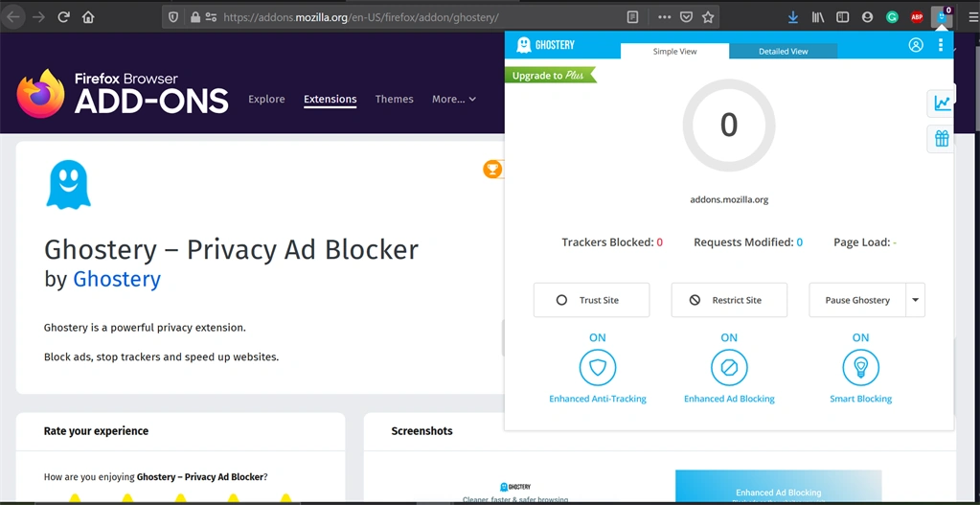980x505 pixels.
Task: Click the browser Forward arrow button
Action: (x=38, y=17)
